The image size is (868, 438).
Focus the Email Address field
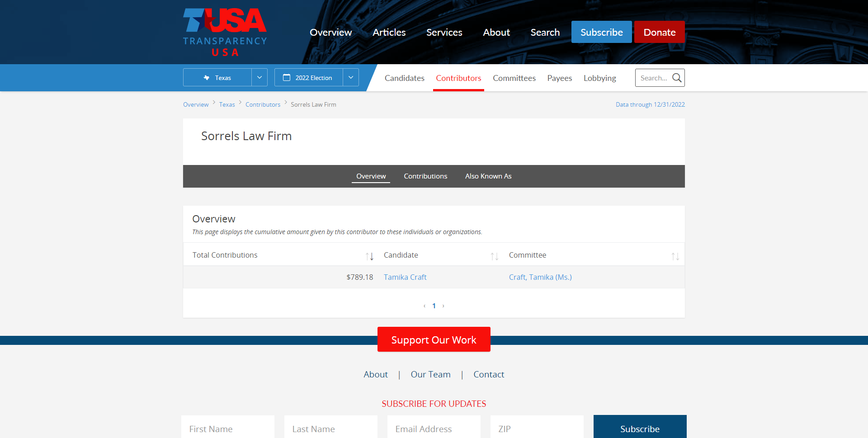pyautogui.click(x=434, y=427)
